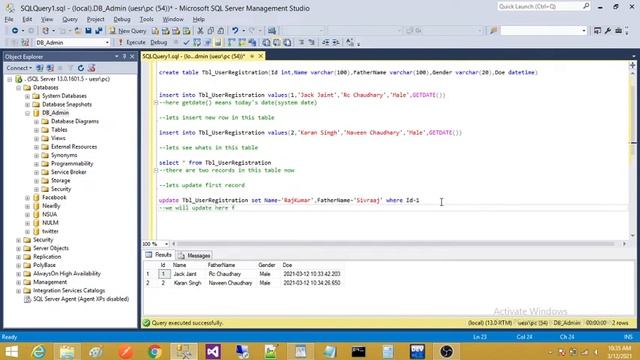Expand the Facebook database node
Screen dimensions: 640x360
pos(27,198)
